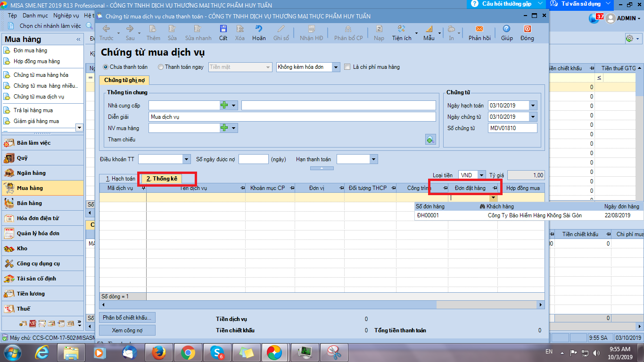Screen dimensions: 644x362
Task: Open the Giúp help icon
Action: (x=507, y=29)
